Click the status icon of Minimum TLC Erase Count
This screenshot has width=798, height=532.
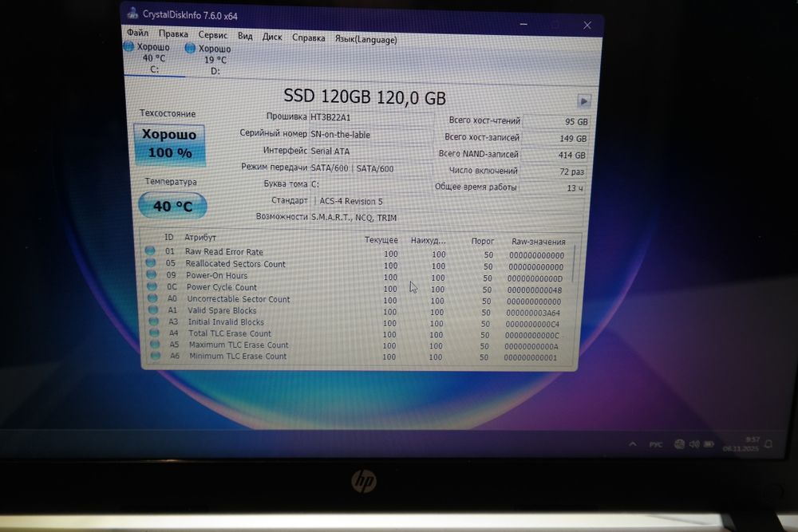156,356
